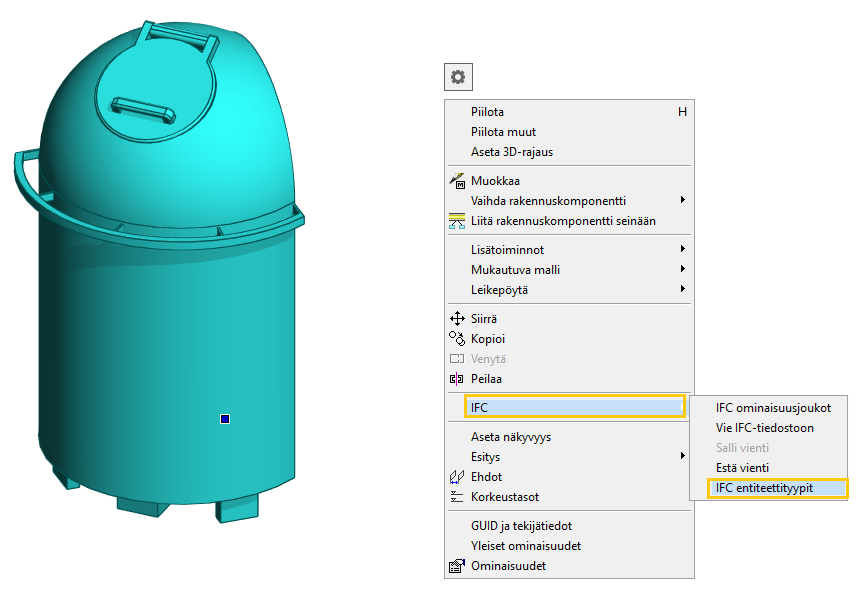The height and width of the screenshot is (598, 864).
Task: Select Aseta 3D-rajaus option
Action: [x=569, y=152]
